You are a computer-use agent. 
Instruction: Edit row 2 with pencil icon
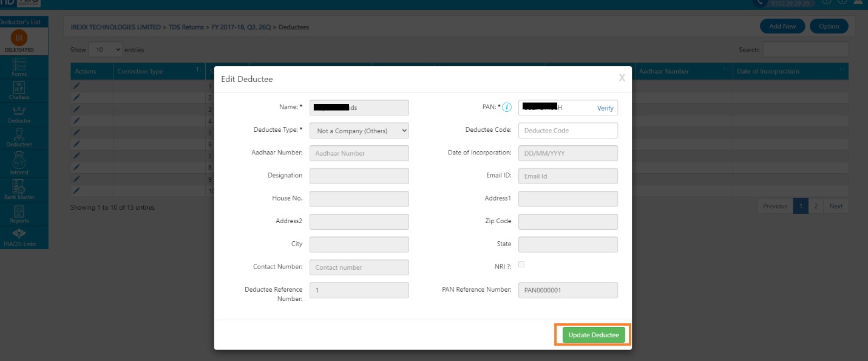click(x=77, y=98)
